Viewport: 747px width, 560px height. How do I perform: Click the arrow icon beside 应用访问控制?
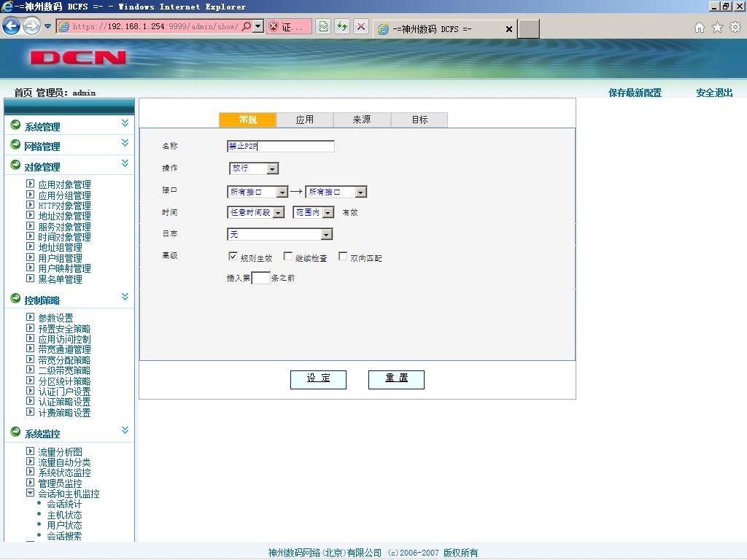pos(30,338)
